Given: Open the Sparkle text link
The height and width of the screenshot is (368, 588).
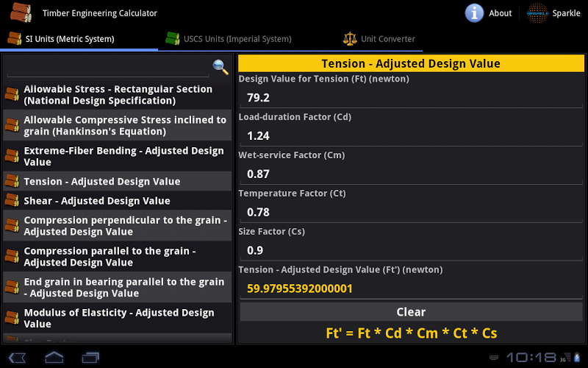Looking at the screenshot, I should pyautogui.click(x=566, y=13).
